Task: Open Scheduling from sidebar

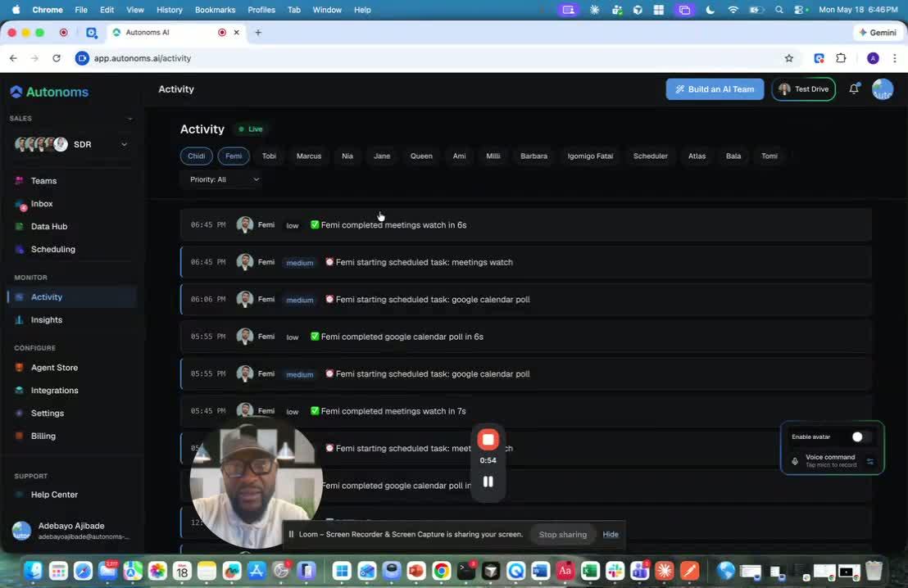Action: click(x=52, y=249)
